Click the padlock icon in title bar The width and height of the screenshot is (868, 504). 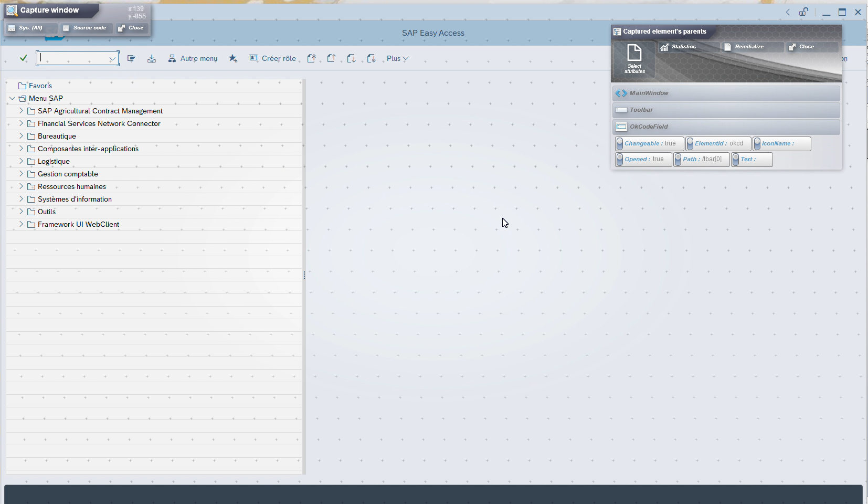click(x=803, y=12)
